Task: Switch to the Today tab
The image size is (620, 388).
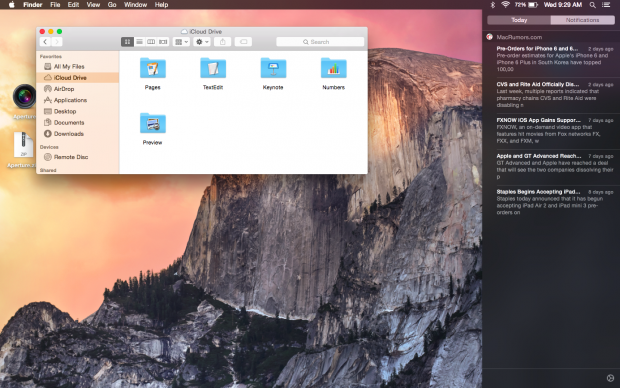Action: [x=519, y=20]
